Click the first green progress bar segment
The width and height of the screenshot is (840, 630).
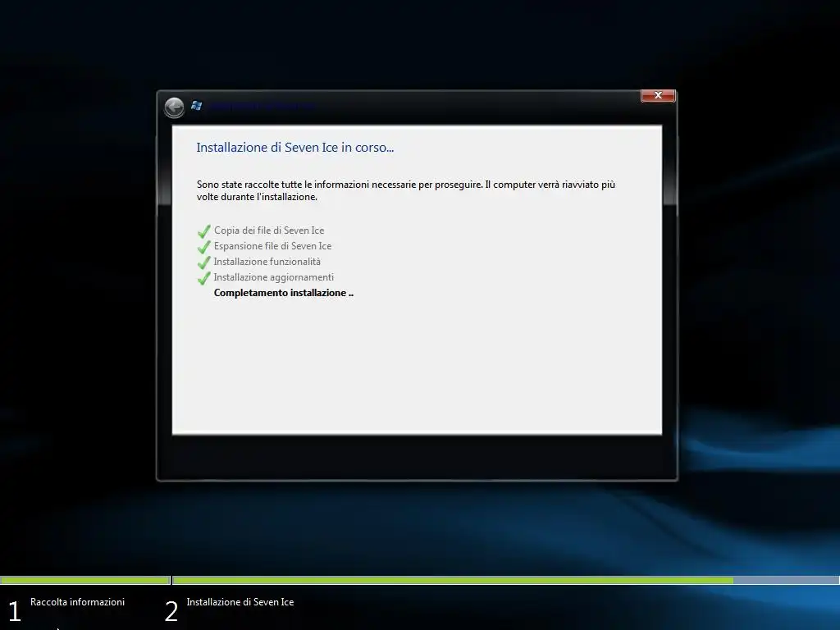[85, 580]
